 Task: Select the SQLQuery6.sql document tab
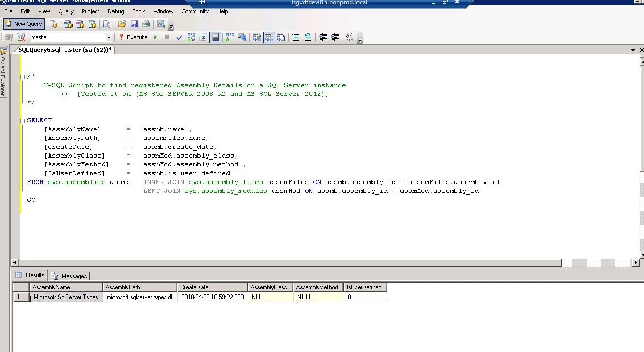tap(64, 50)
